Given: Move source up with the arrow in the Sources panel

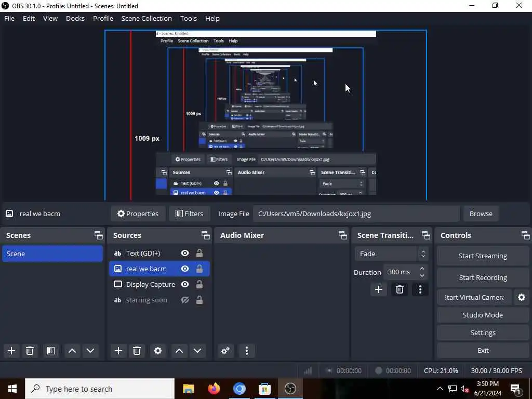Looking at the screenshot, I should click(x=179, y=351).
